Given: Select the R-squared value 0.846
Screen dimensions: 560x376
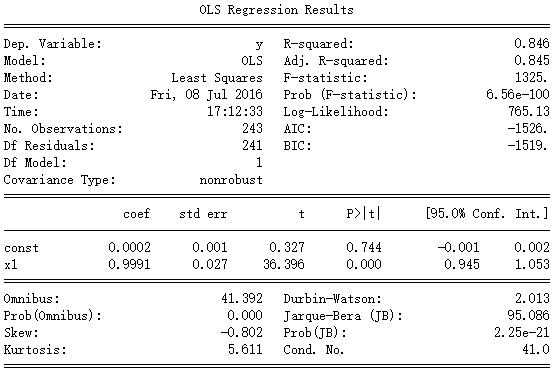Looking at the screenshot, I should (532, 44).
